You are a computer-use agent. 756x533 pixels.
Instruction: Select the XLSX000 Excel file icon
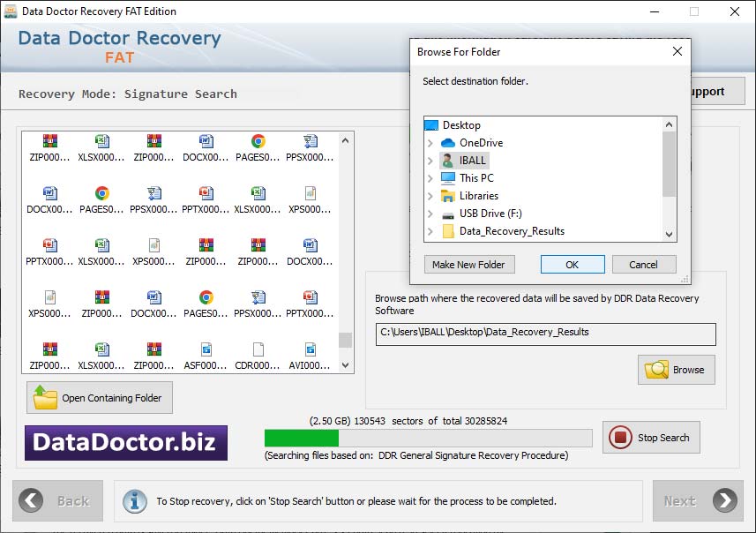(101, 141)
